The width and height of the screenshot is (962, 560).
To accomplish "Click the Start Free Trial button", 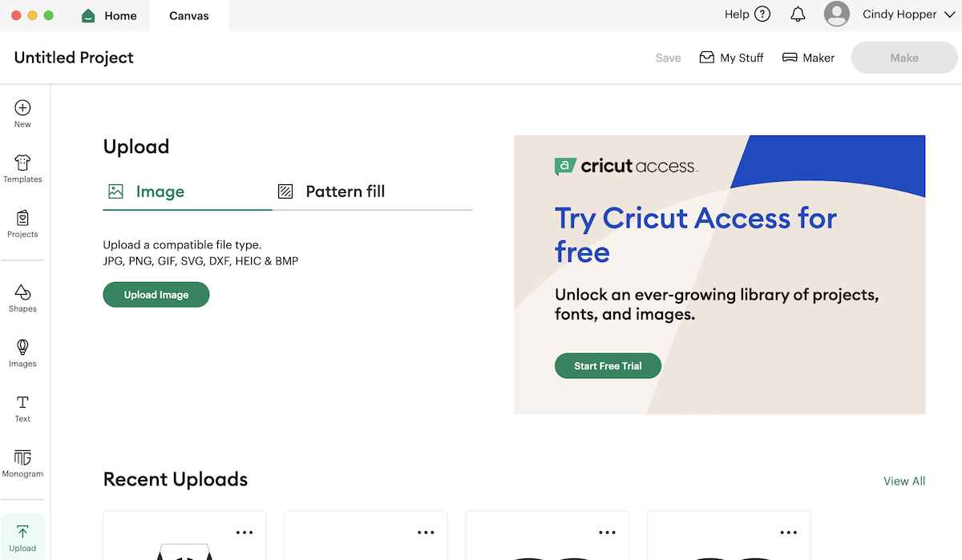I will click(608, 366).
